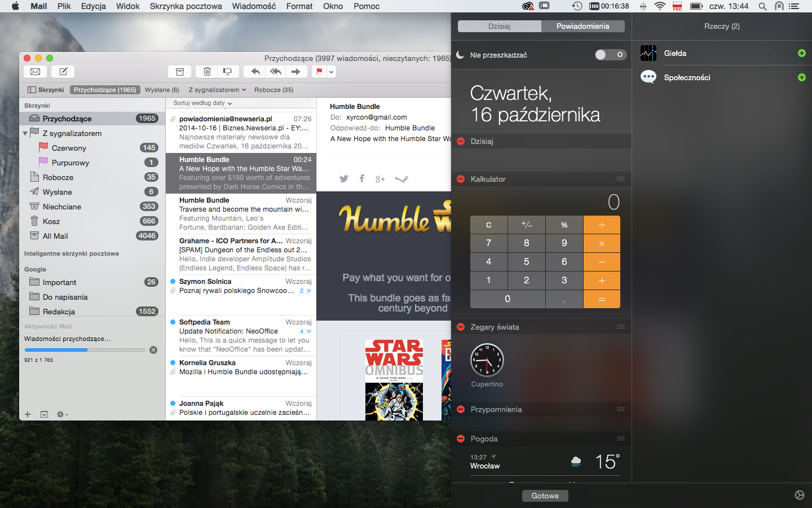The height and width of the screenshot is (508, 812).
Task: Delete the selected message with the trash icon
Action: click(x=207, y=72)
